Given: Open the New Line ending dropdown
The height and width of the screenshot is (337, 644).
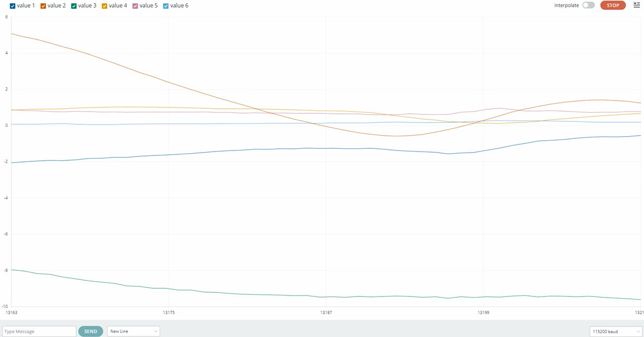Looking at the screenshot, I should click(x=134, y=331).
